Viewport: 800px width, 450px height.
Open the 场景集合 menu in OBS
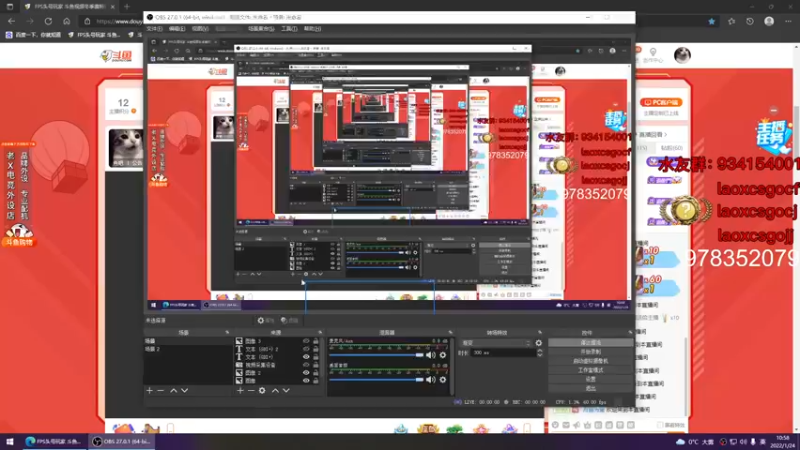coord(261,29)
